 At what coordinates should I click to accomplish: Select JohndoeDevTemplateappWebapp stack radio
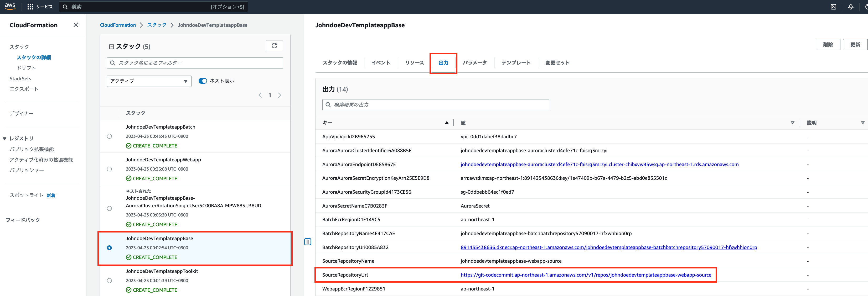(109, 169)
